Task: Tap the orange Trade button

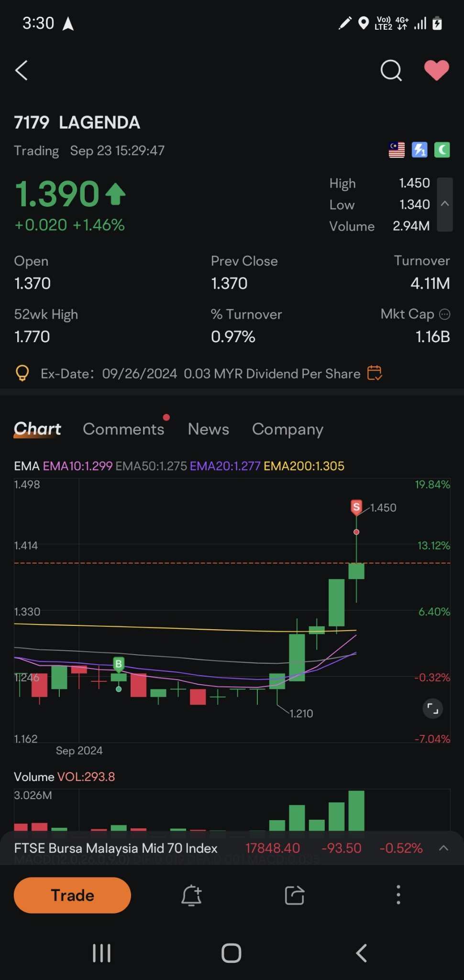Action: [72, 895]
